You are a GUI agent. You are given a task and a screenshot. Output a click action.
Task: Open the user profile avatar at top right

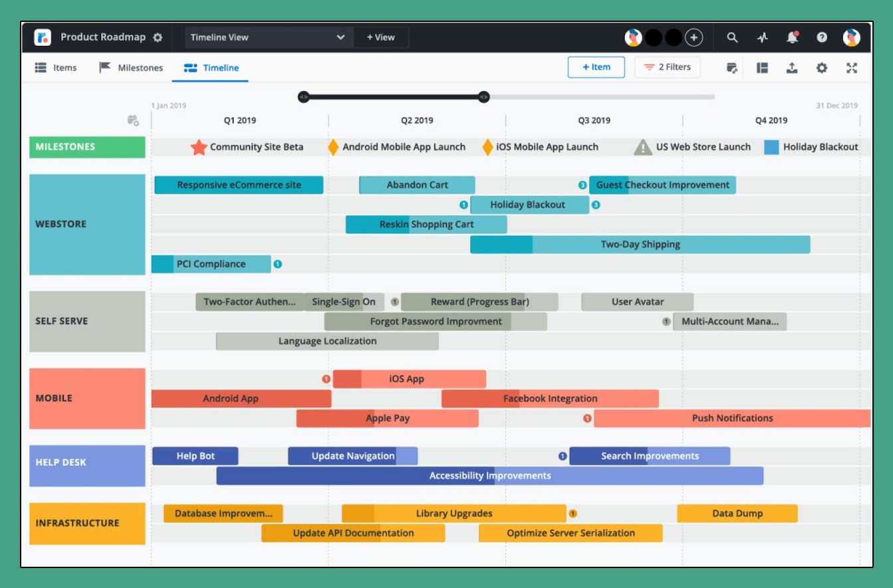click(x=851, y=37)
